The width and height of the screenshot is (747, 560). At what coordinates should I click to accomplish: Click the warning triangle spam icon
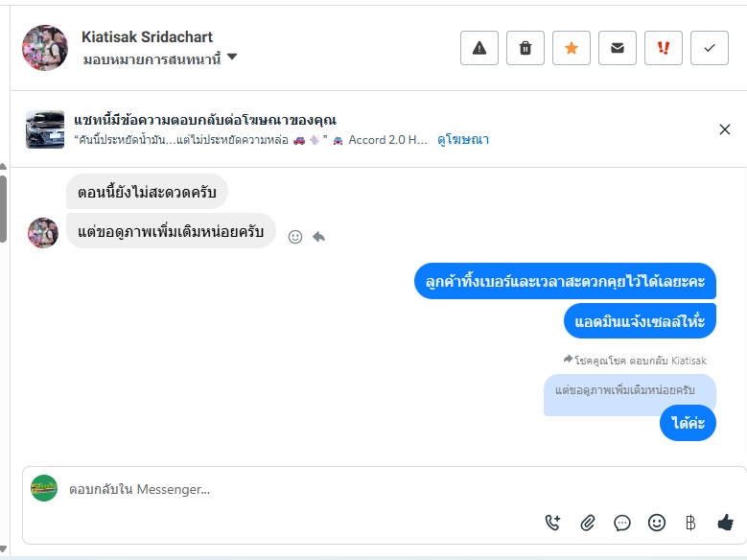point(479,48)
